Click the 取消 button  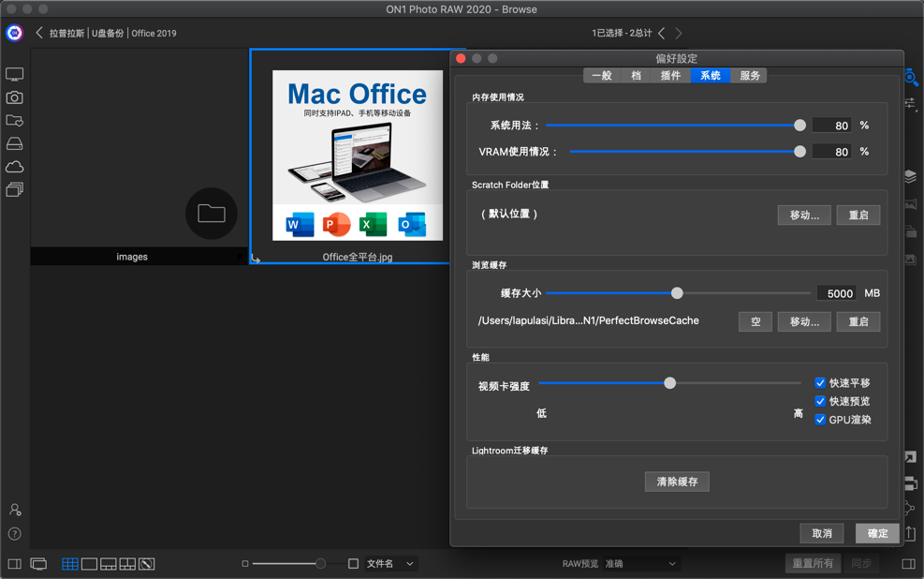pos(821,533)
